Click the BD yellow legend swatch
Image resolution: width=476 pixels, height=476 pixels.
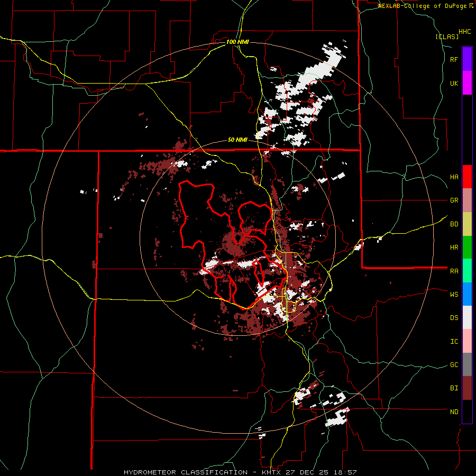467,224
